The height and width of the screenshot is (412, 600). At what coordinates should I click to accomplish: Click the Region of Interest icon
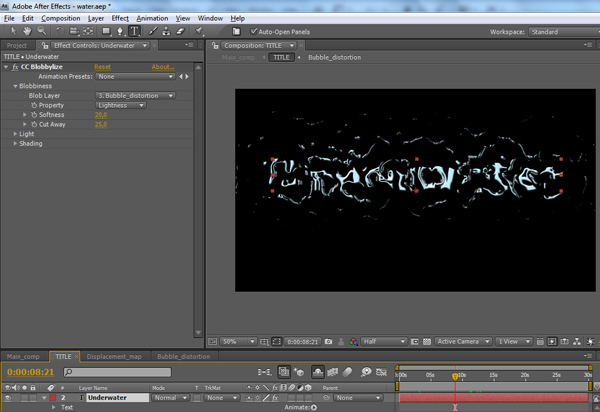tap(414, 341)
